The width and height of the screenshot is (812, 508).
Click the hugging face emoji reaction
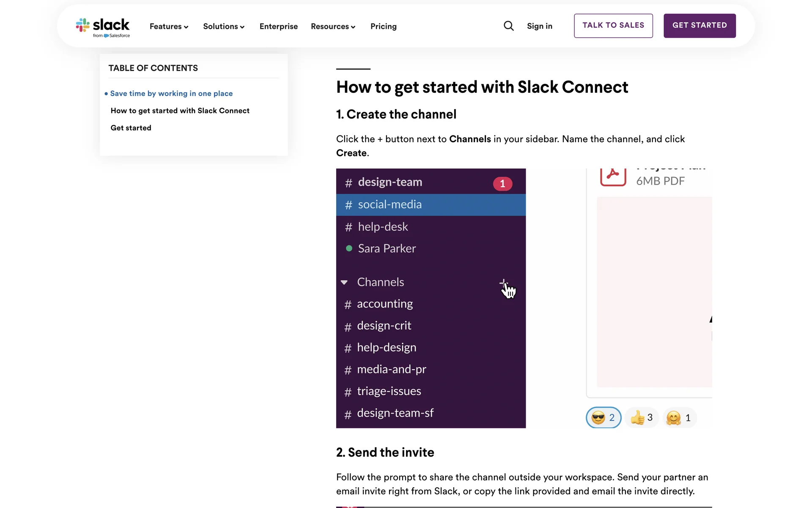[679, 418]
